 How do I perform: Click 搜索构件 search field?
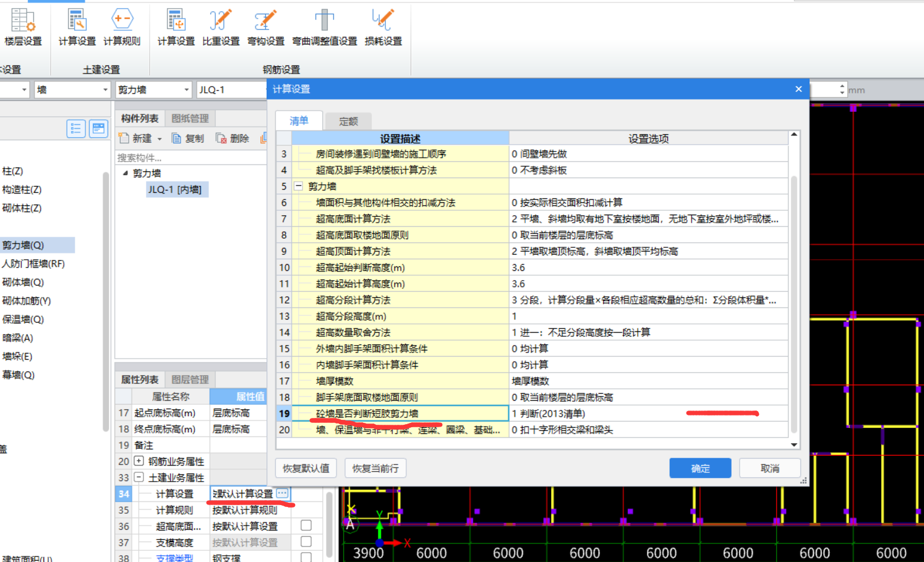[191, 157]
